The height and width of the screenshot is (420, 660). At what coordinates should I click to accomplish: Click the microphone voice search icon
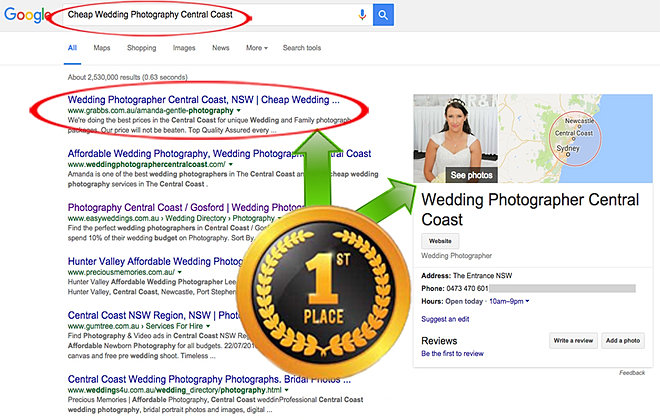pyautogui.click(x=362, y=15)
